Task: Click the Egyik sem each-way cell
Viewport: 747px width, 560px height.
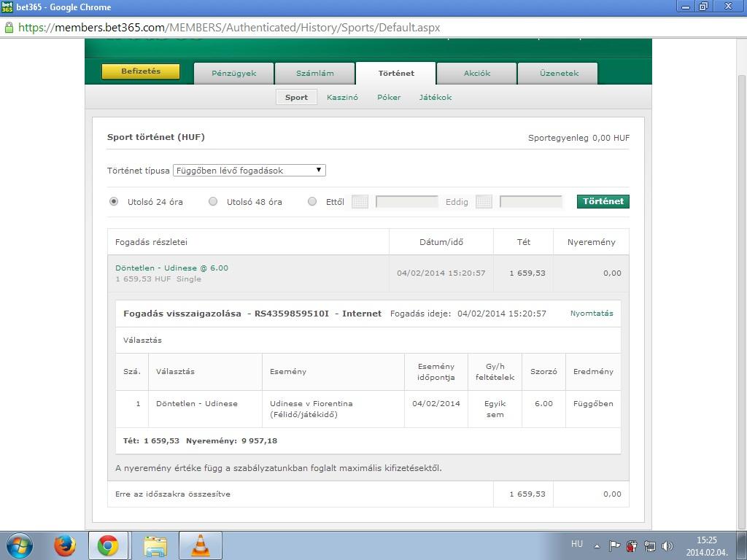Action: [x=495, y=409]
